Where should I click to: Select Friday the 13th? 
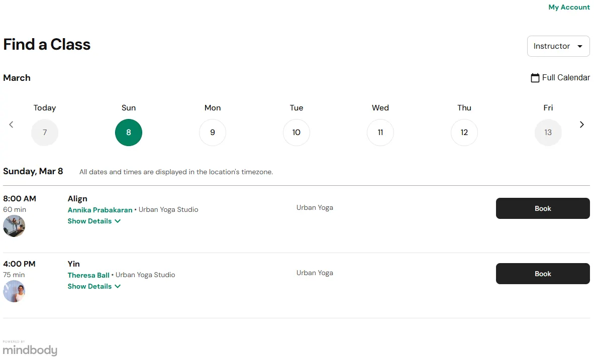click(x=548, y=133)
